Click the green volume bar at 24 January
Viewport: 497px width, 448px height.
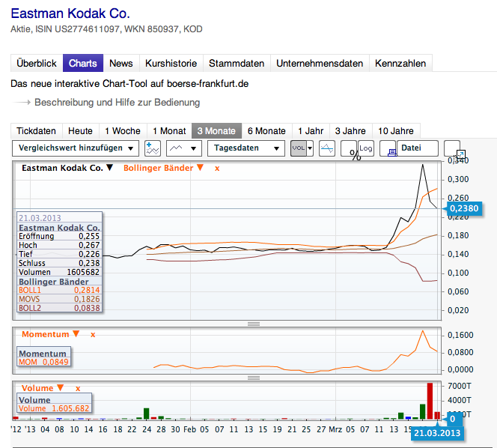pos(146,414)
